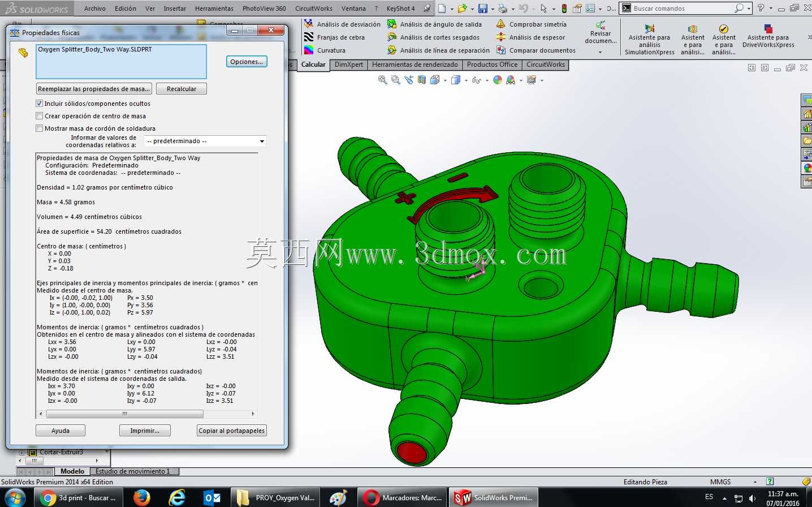Click the Zoom to fit magnifier icon
Image resolution: width=812 pixels, height=507 pixels.
383,80
